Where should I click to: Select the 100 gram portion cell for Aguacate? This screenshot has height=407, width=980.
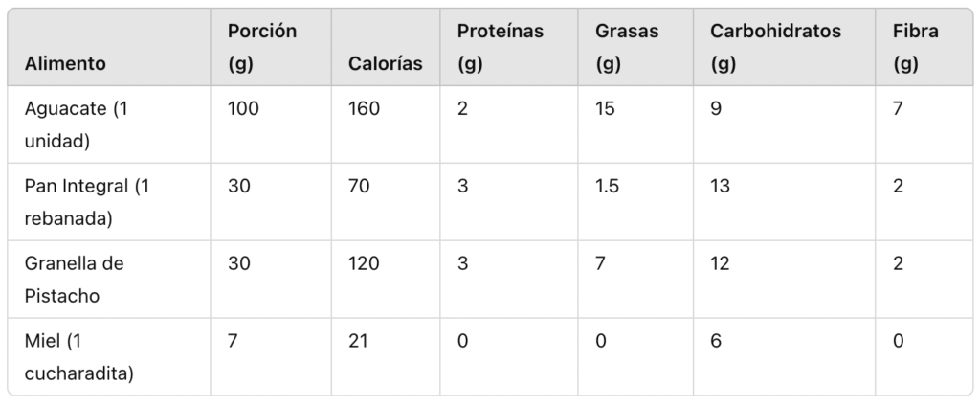(243, 109)
